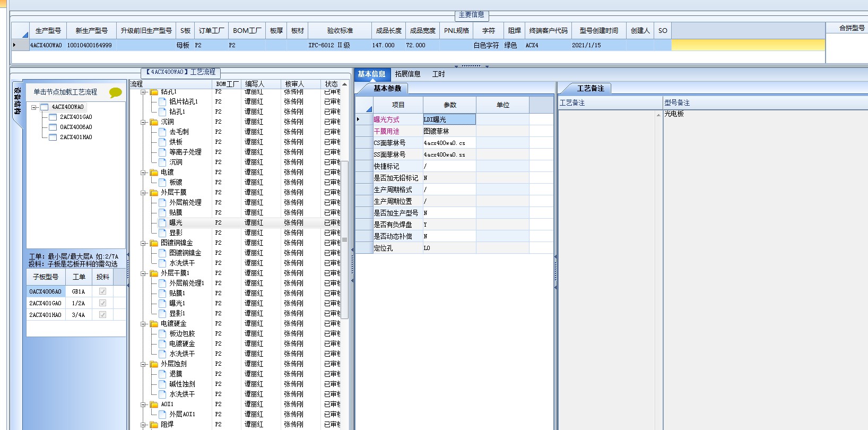Click the 贴膜 document icon under 外层干膜
The width and height of the screenshot is (868, 430).
(x=163, y=212)
